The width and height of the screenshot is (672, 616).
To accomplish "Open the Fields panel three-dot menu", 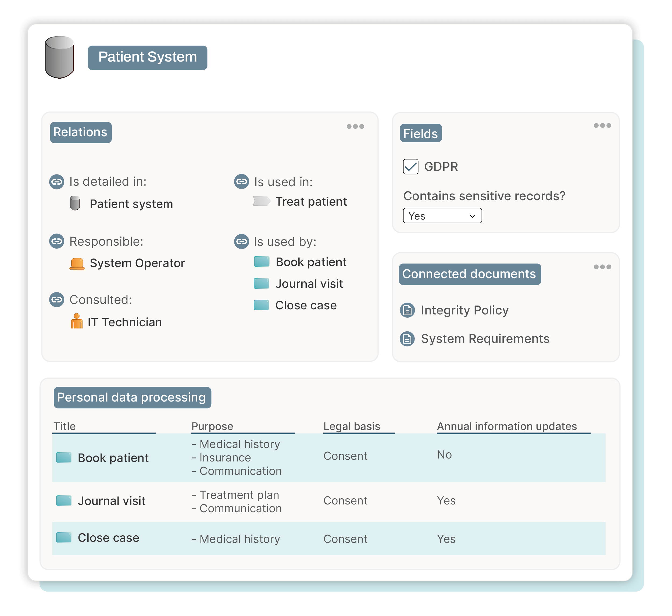I will click(602, 126).
